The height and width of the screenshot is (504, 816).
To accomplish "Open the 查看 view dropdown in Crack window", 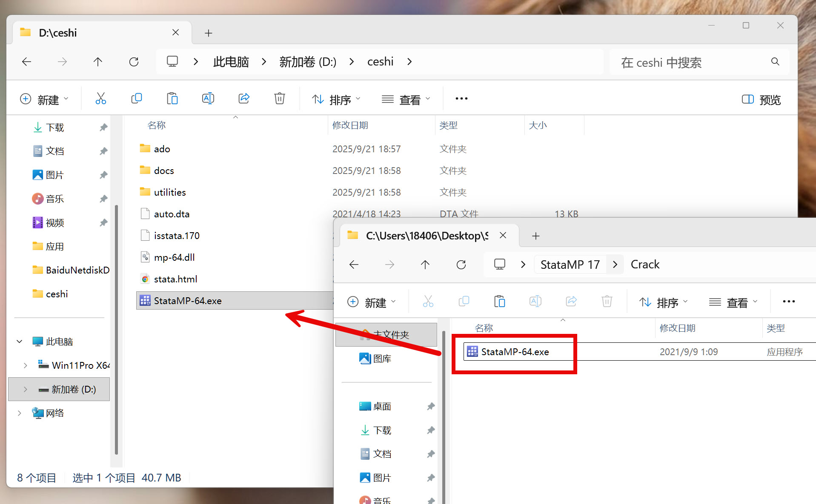I will 733,302.
